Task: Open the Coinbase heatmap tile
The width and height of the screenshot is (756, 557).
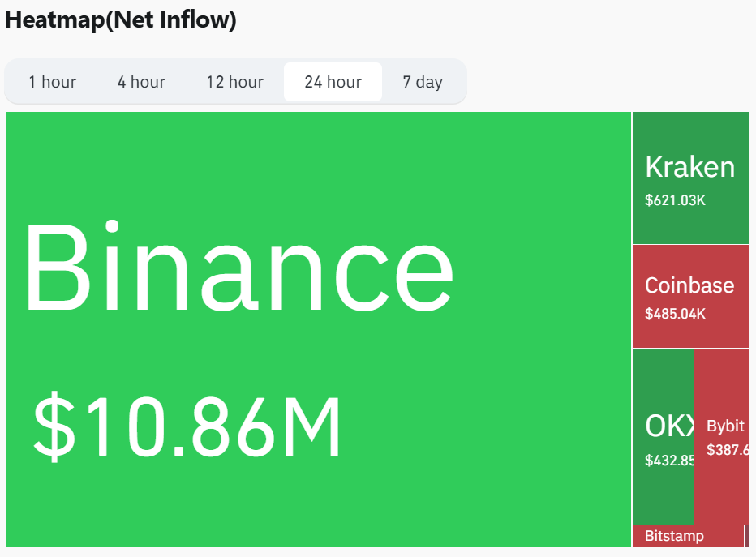Action: [690, 296]
